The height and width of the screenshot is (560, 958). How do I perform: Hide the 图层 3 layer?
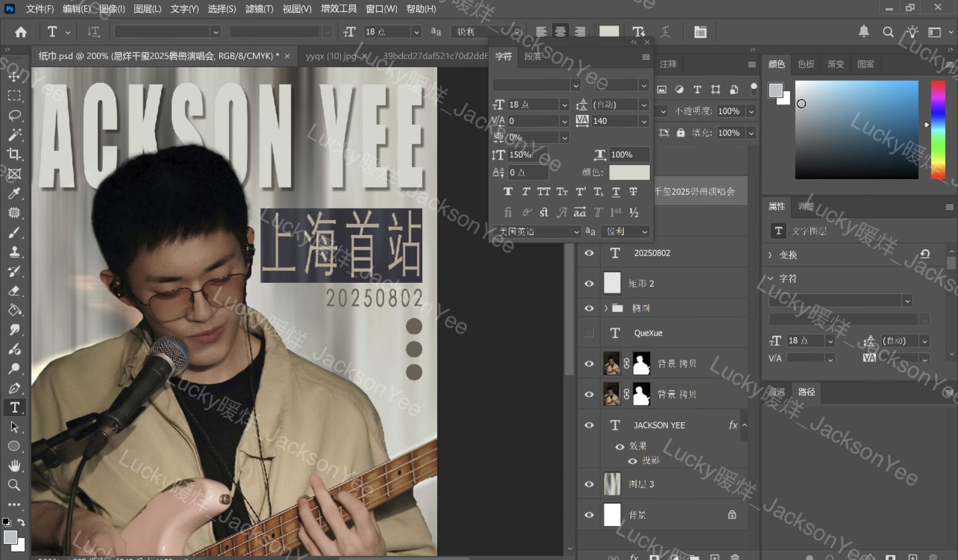(x=589, y=484)
